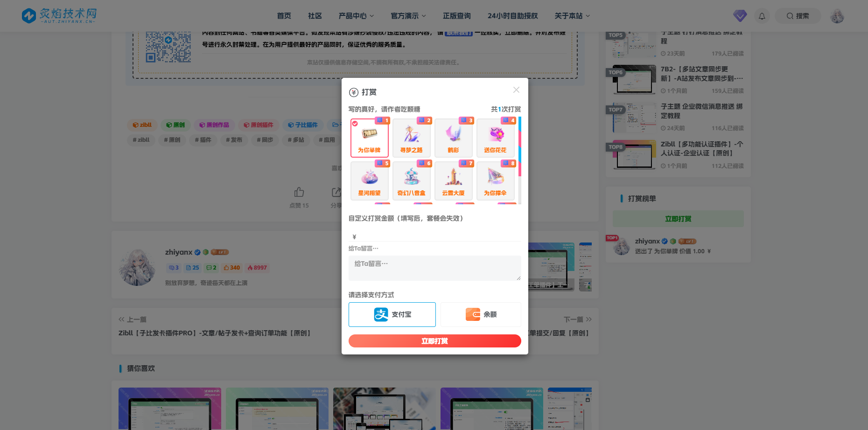Open TOP7 企业微信消息推送 article
This screenshot has height=430, width=868.
click(x=702, y=111)
